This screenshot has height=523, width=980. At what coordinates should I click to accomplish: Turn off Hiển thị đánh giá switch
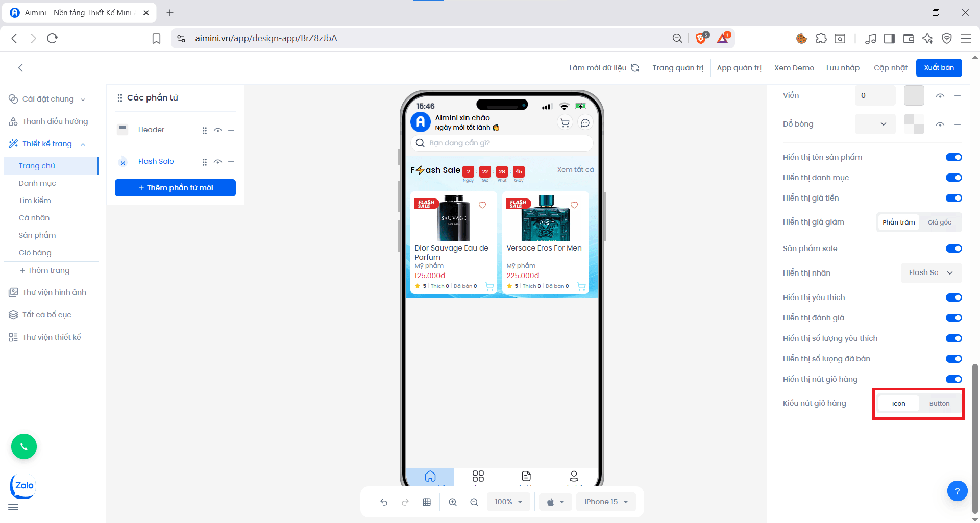(x=953, y=318)
